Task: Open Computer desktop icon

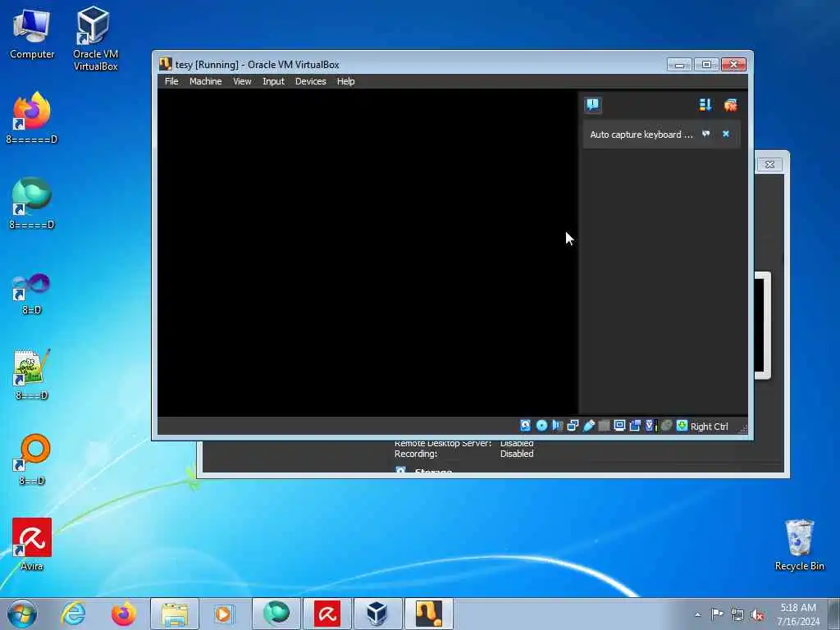Action: click(x=32, y=34)
